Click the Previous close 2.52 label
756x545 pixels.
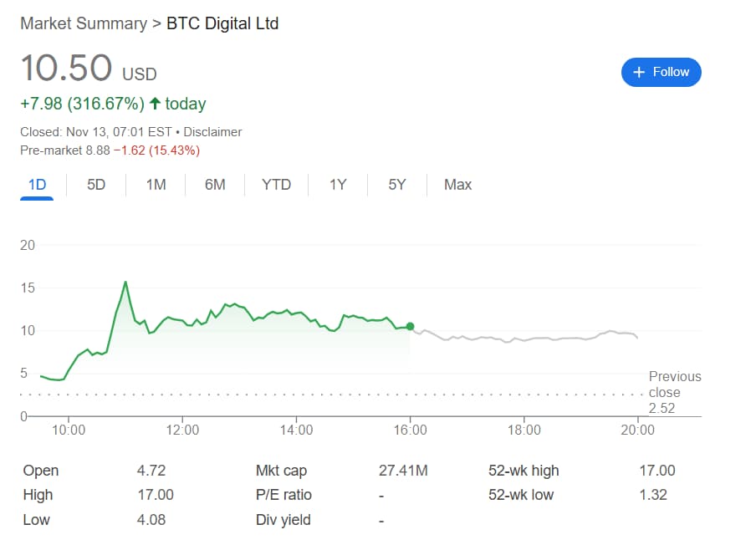[675, 392]
